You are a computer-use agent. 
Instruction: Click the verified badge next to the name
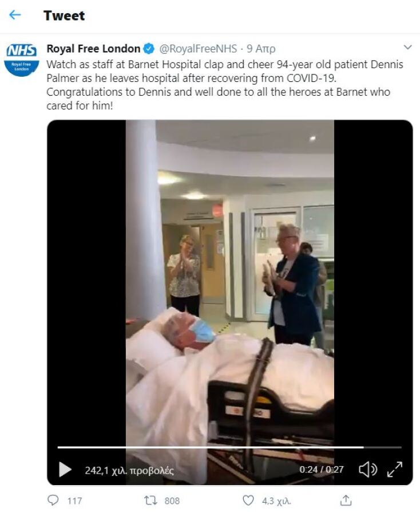point(149,49)
